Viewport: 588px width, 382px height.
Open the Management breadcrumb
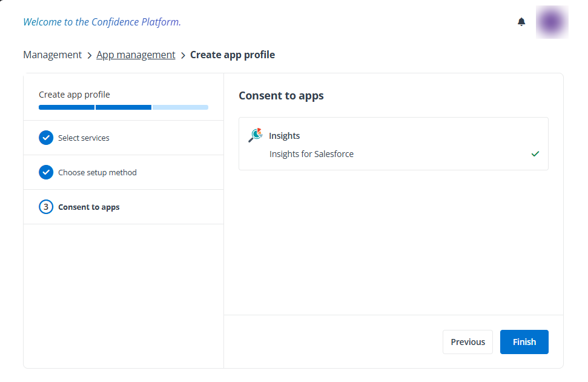[x=52, y=55]
